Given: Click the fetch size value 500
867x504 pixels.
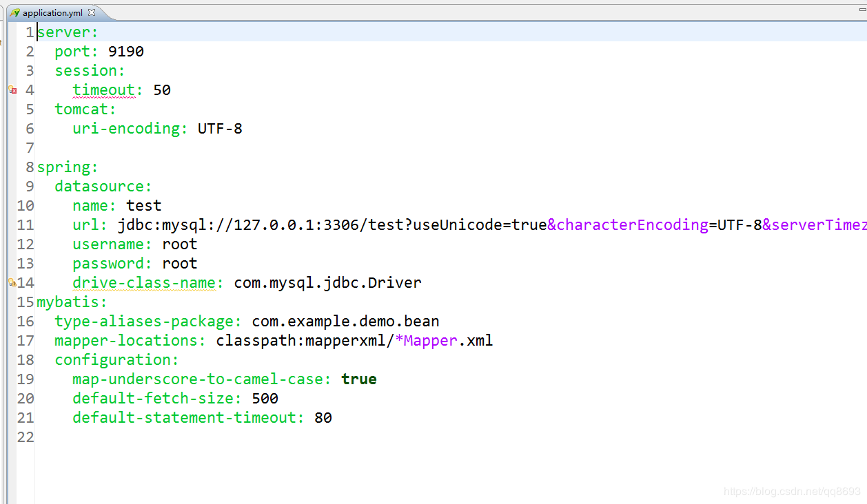Looking at the screenshot, I should click(265, 399).
